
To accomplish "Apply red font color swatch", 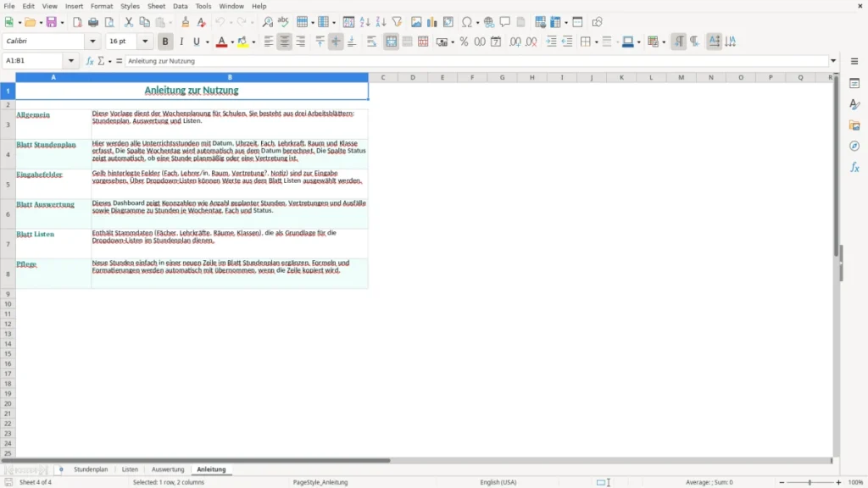I will click(x=221, y=42).
